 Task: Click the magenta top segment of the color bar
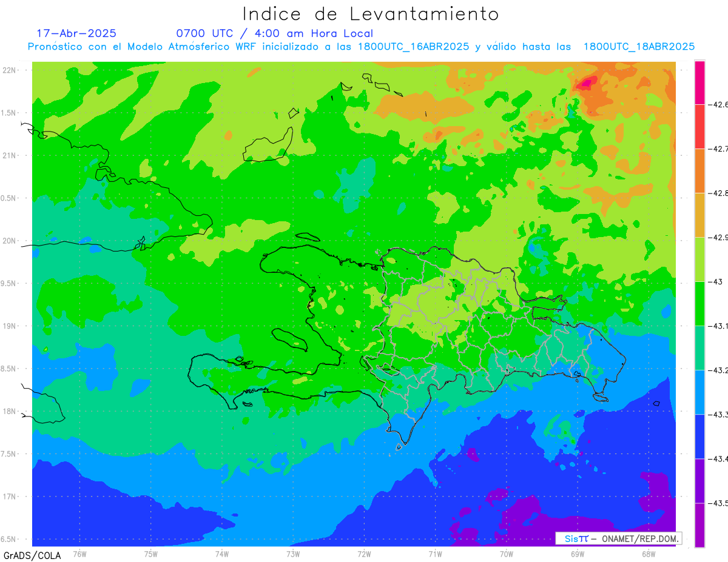coord(699,82)
